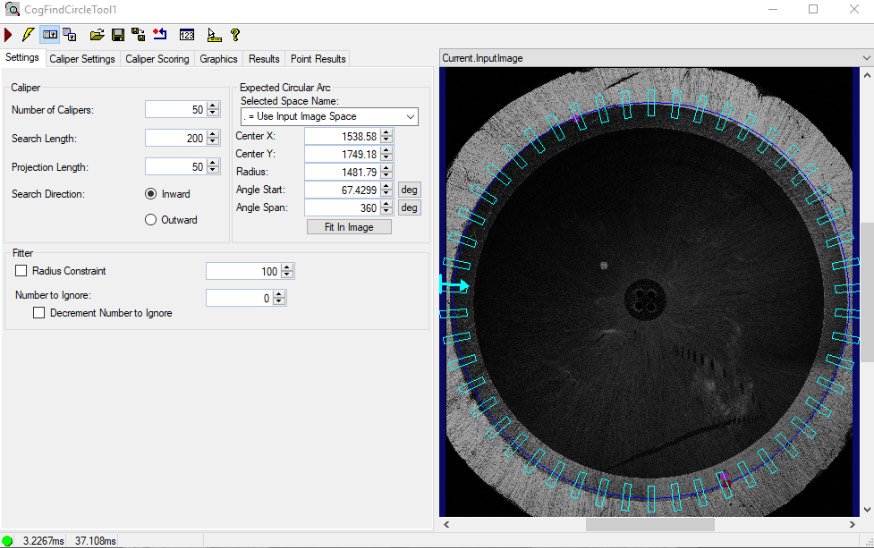Click the Center X input field
Viewport: 874px width, 548px height.
tap(342, 136)
